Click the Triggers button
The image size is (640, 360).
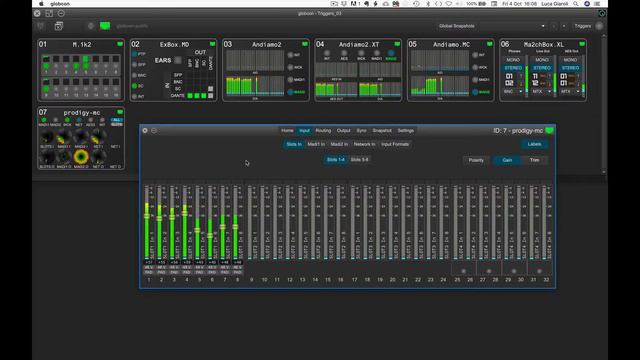coord(582,26)
